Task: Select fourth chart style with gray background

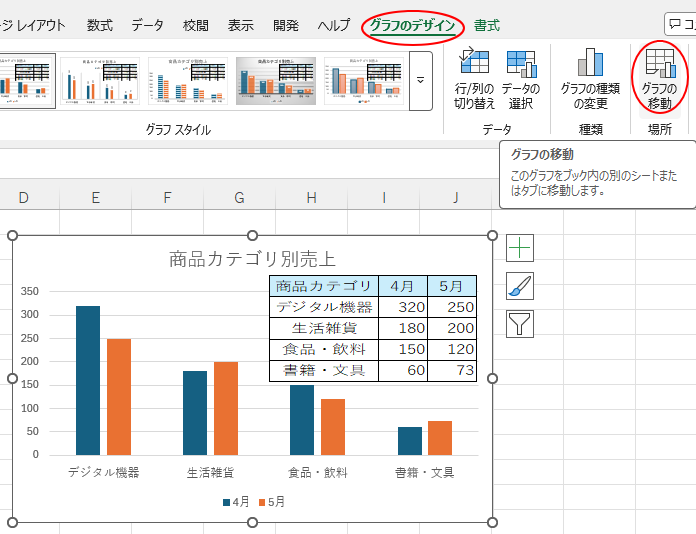Action: (276, 81)
